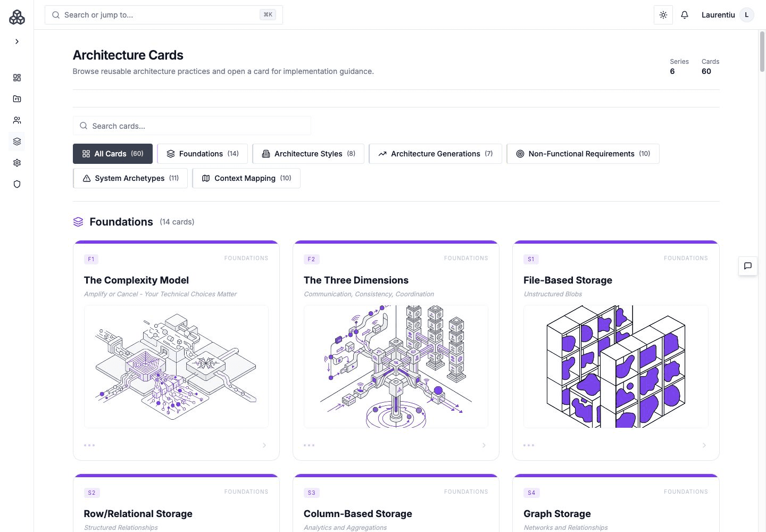This screenshot has height=532, width=766.
Task: Open the dashboard grid sidebar icon
Action: [x=17, y=78]
